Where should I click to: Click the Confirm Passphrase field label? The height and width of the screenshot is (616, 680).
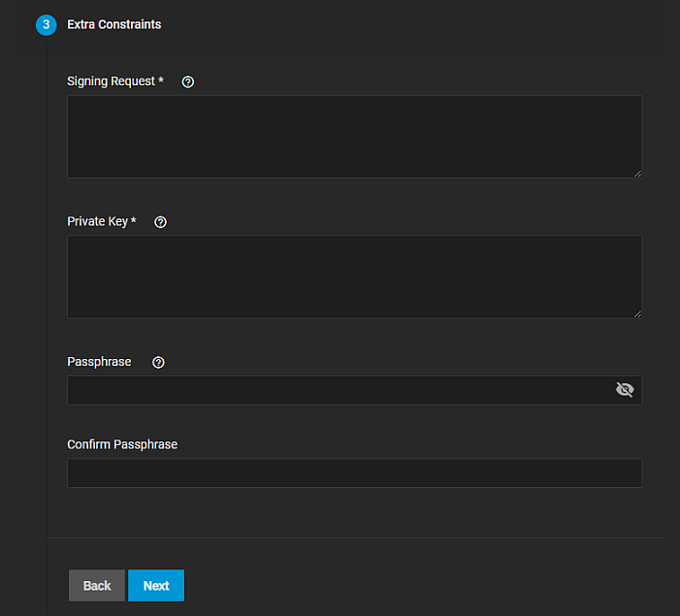pos(122,444)
